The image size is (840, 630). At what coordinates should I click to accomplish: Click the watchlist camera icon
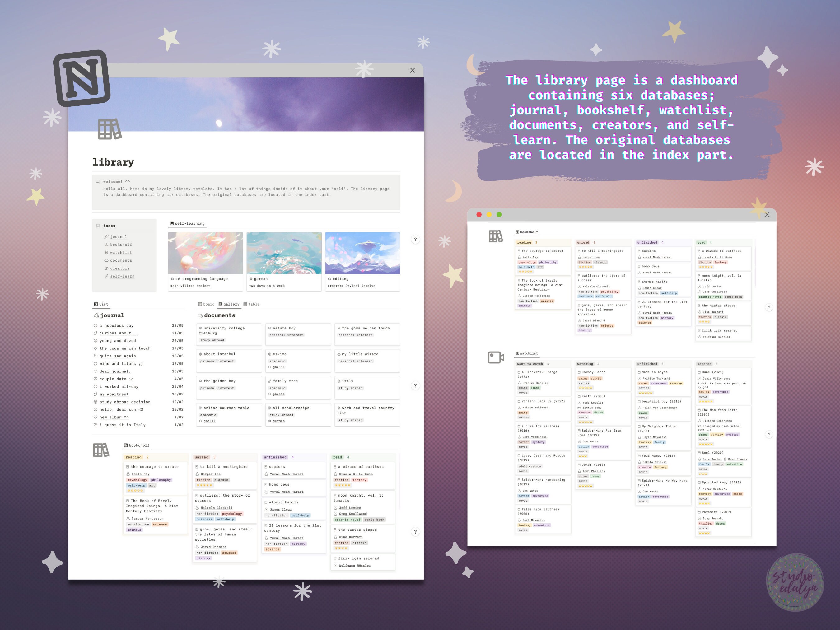(x=496, y=357)
